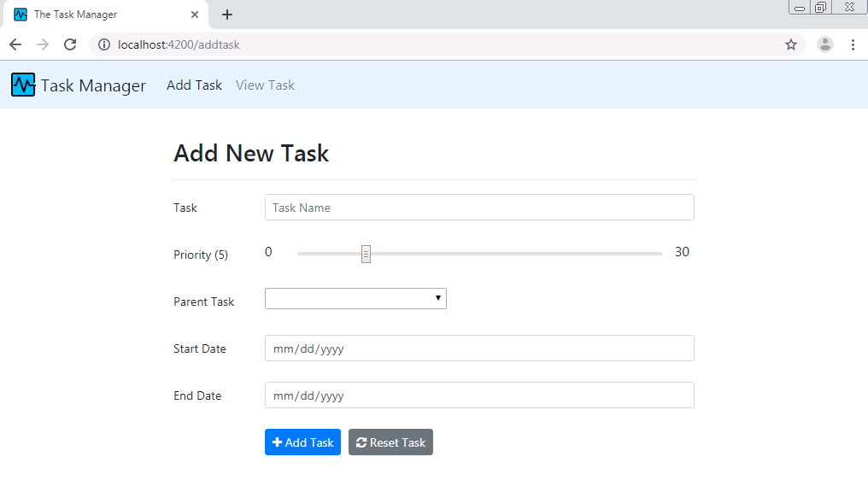Click the plus icon inside Add Task button
Viewport: 868px width, 492px height.
tap(277, 442)
